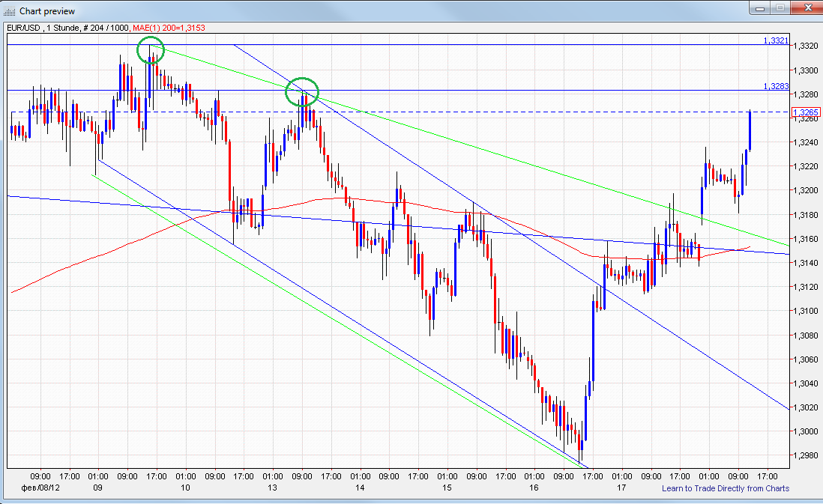823x504 pixels.
Task: Select the red current price tag 1,3265
Action: pos(805,110)
